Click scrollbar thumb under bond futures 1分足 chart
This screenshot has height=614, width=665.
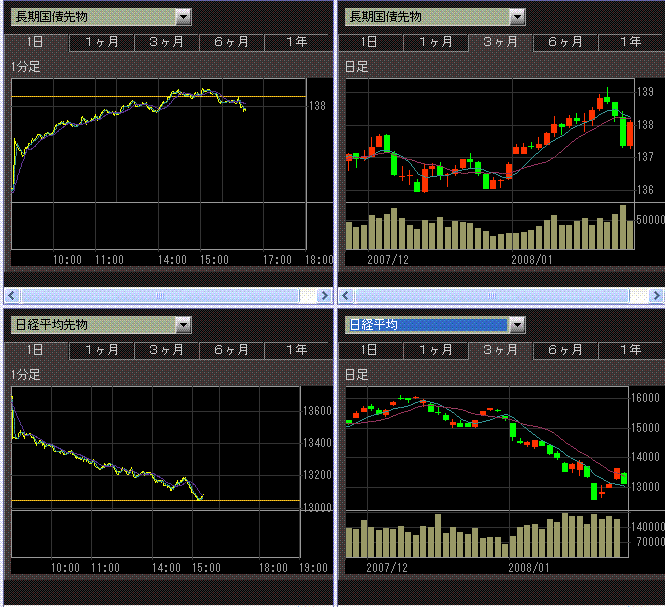158,296
